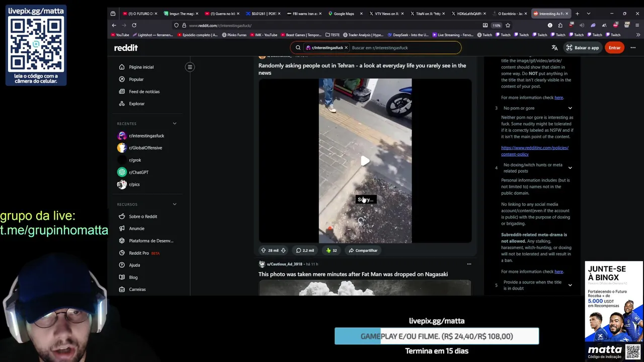Open browser extensions puzzle icon
The width and height of the screenshot is (644, 362).
click(560, 25)
